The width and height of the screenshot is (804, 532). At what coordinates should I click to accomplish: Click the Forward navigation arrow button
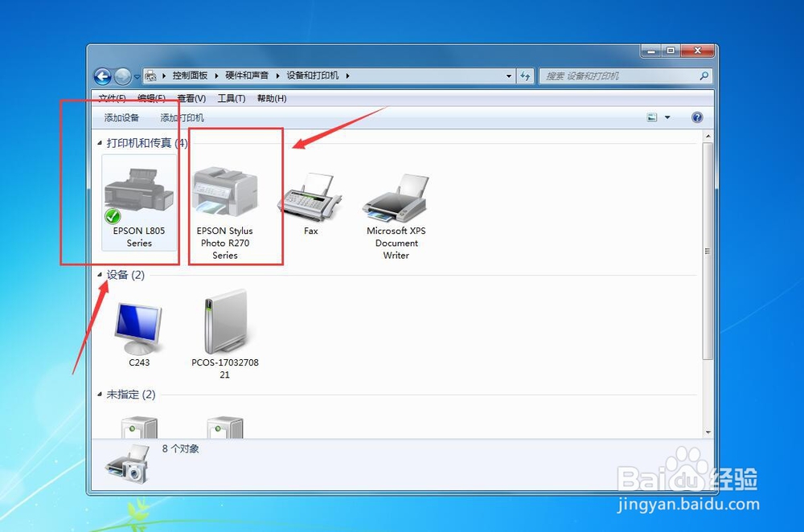click(122, 76)
